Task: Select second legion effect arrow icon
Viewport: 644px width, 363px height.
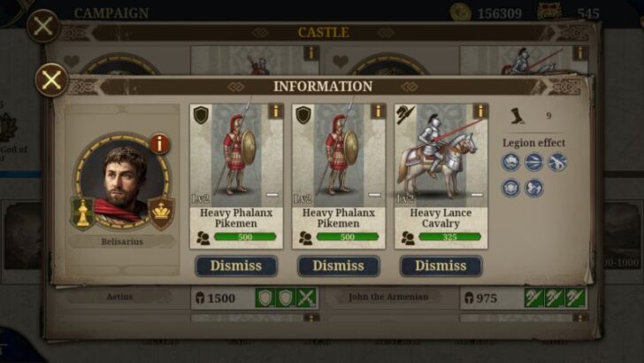Action: point(534,162)
